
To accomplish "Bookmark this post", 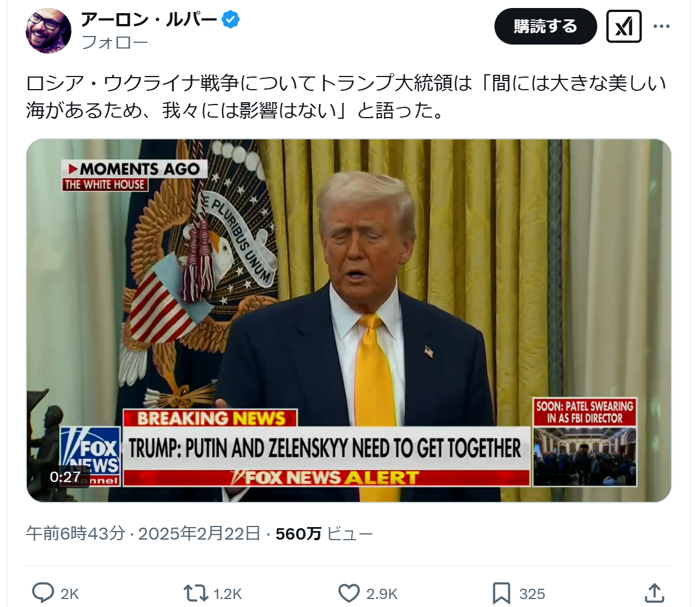I will coord(501,593).
